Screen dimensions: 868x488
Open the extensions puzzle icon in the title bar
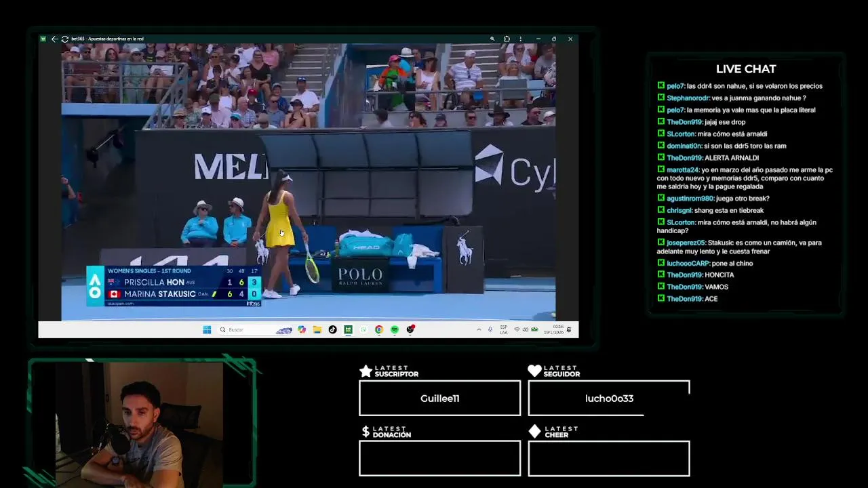507,39
